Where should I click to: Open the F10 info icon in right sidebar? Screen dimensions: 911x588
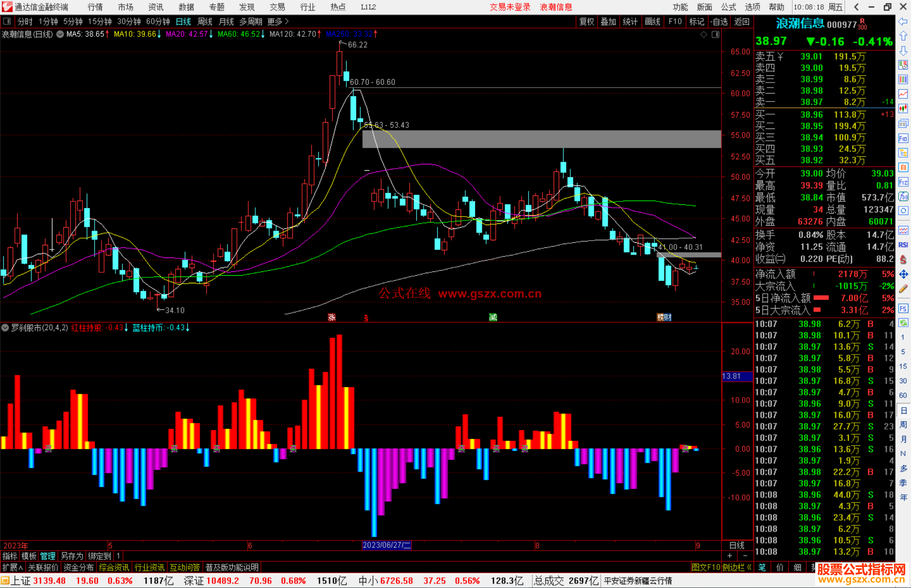coord(903,138)
